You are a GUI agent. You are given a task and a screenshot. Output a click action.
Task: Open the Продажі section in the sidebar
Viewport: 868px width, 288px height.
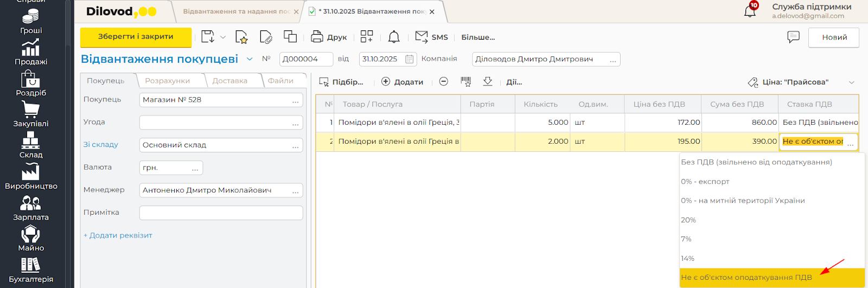[x=31, y=52]
